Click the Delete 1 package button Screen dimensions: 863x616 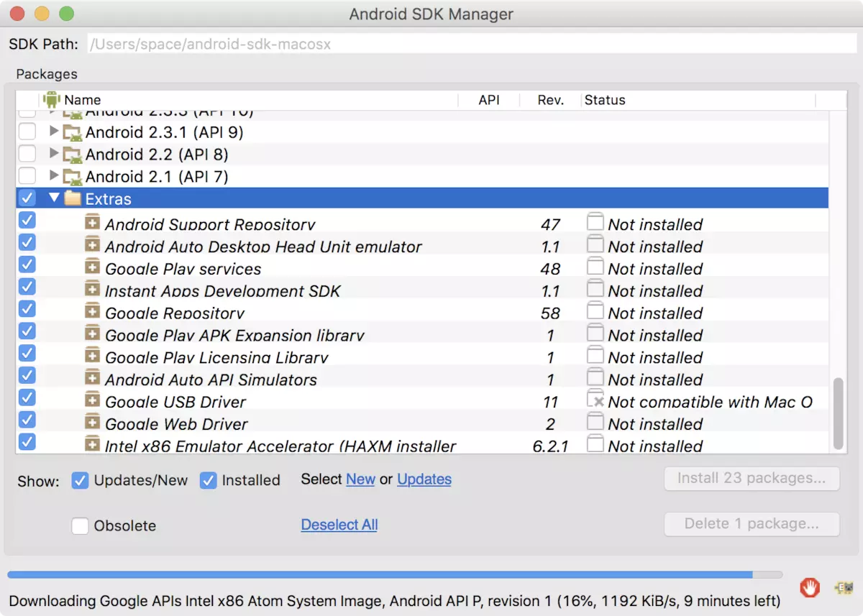752,524
